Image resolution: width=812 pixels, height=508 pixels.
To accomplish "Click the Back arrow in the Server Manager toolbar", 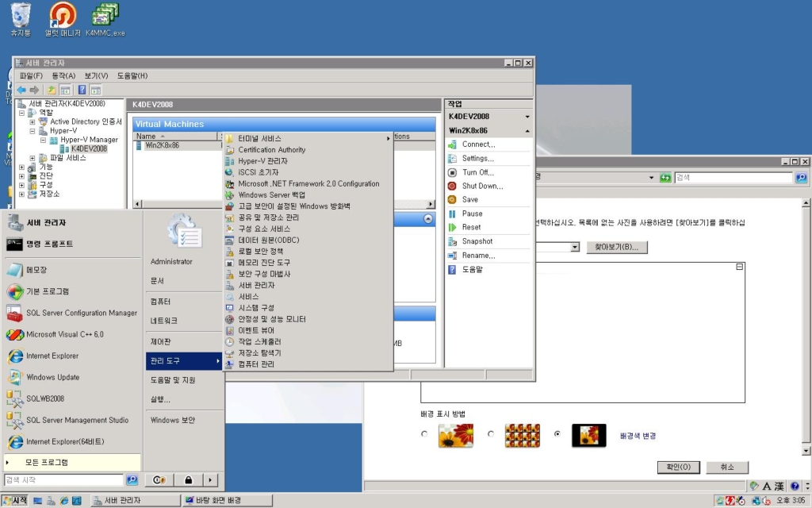I will pyautogui.click(x=21, y=90).
